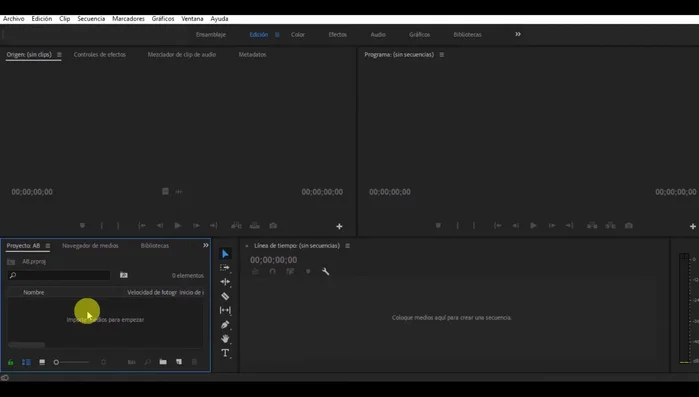Click the audio level meter
The height and width of the screenshot is (397, 699).
(684, 308)
